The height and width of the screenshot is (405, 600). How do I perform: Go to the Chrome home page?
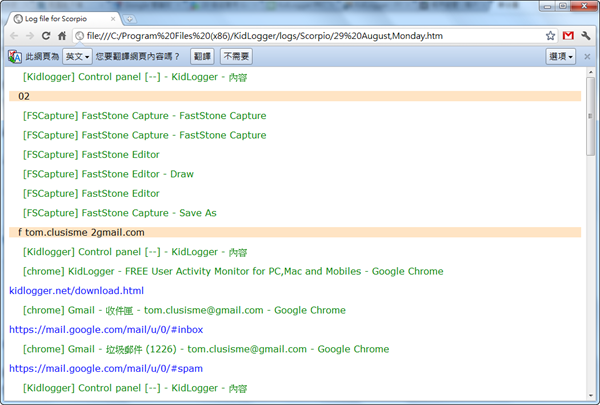pos(62,35)
